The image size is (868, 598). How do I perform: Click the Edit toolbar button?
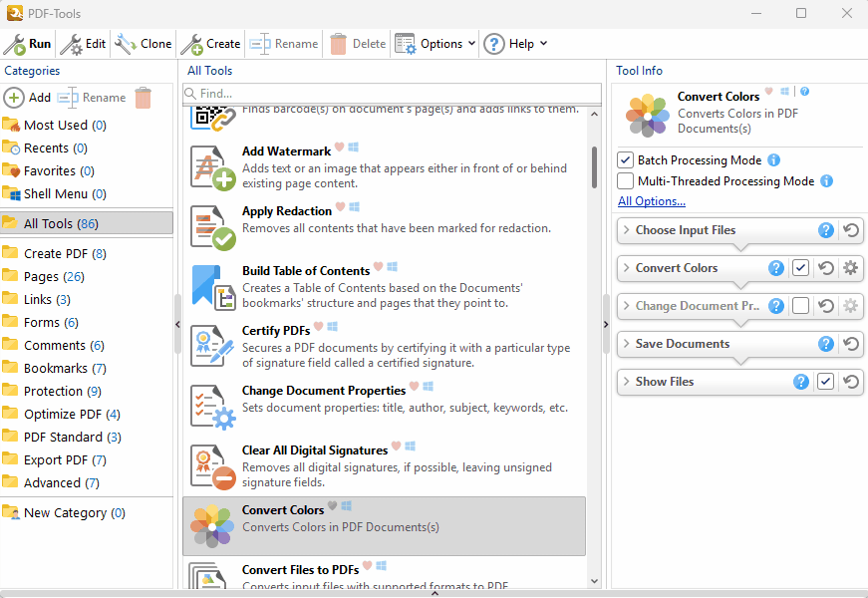click(84, 44)
